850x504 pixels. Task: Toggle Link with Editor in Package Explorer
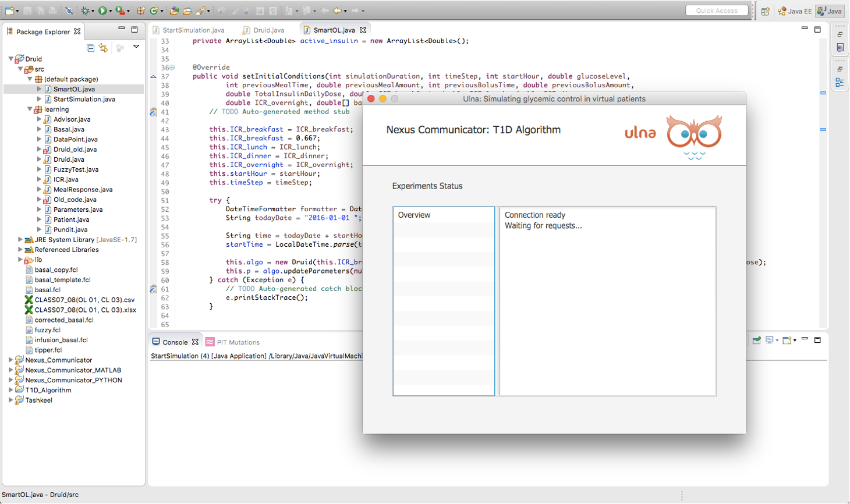pyautogui.click(x=104, y=48)
